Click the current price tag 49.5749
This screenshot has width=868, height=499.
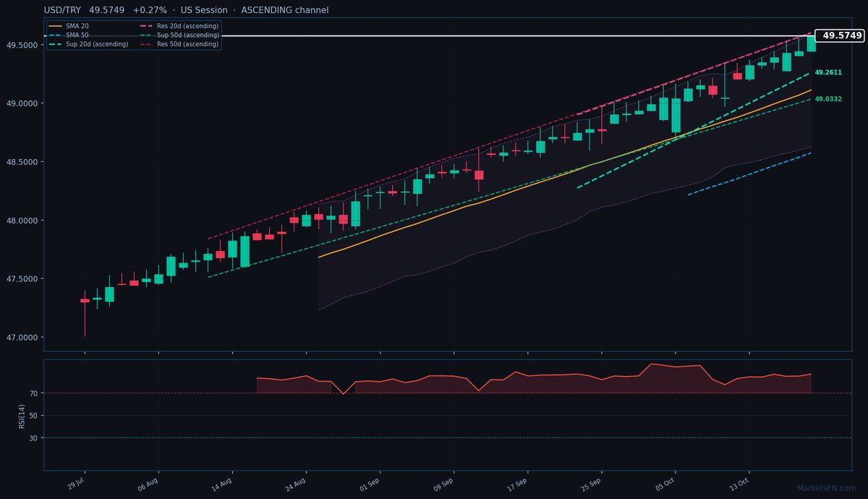point(840,35)
